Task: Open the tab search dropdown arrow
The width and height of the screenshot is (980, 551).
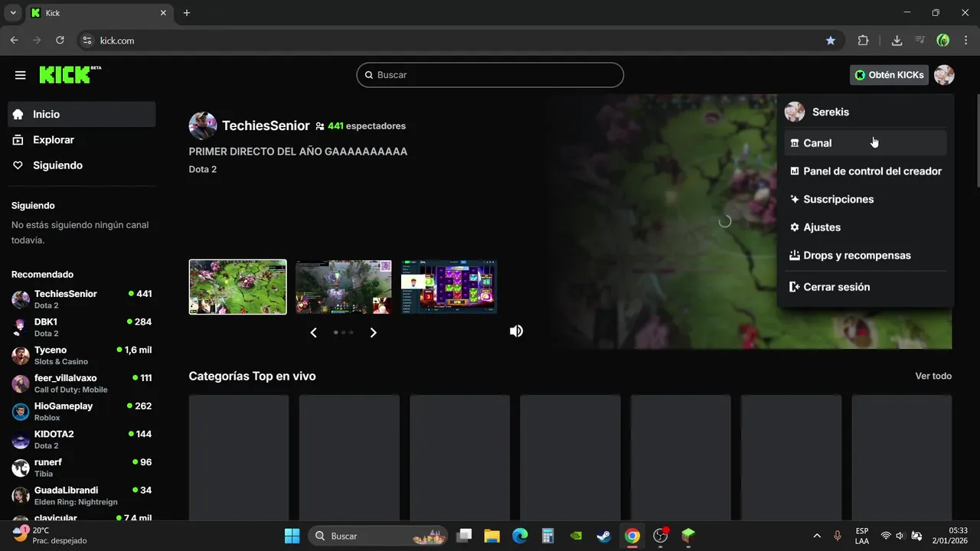Action: (x=13, y=13)
